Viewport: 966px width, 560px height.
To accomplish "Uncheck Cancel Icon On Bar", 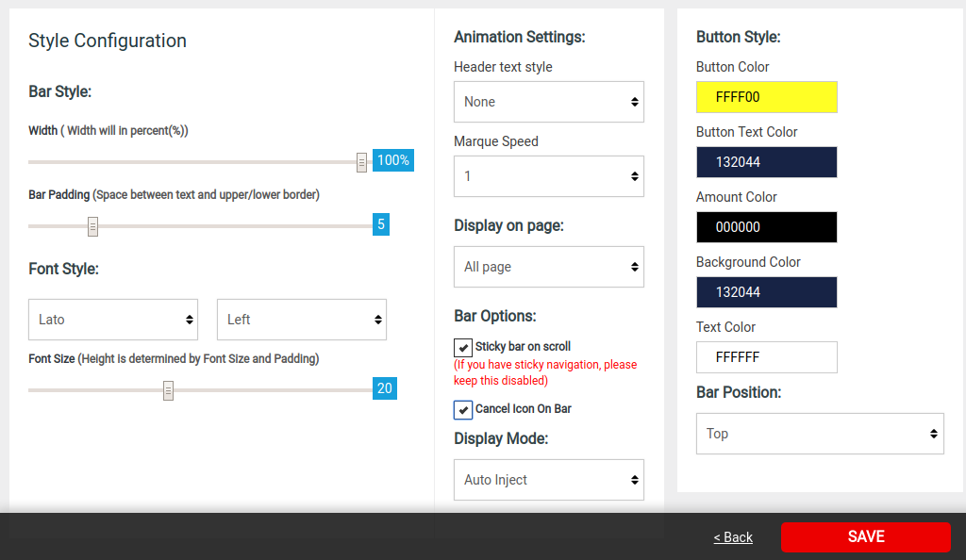I will point(463,410).
